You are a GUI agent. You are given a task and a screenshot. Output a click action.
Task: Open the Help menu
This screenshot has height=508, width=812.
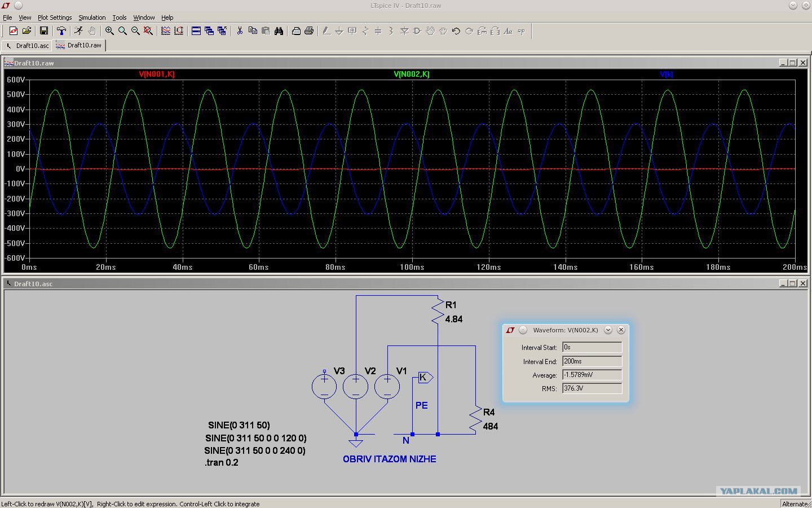[x=167, y=17]
